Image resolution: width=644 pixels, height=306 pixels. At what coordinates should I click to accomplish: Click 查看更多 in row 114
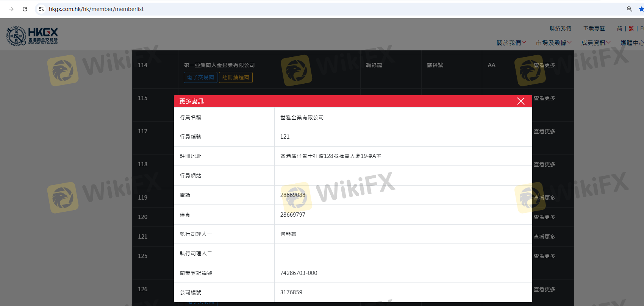544,65
